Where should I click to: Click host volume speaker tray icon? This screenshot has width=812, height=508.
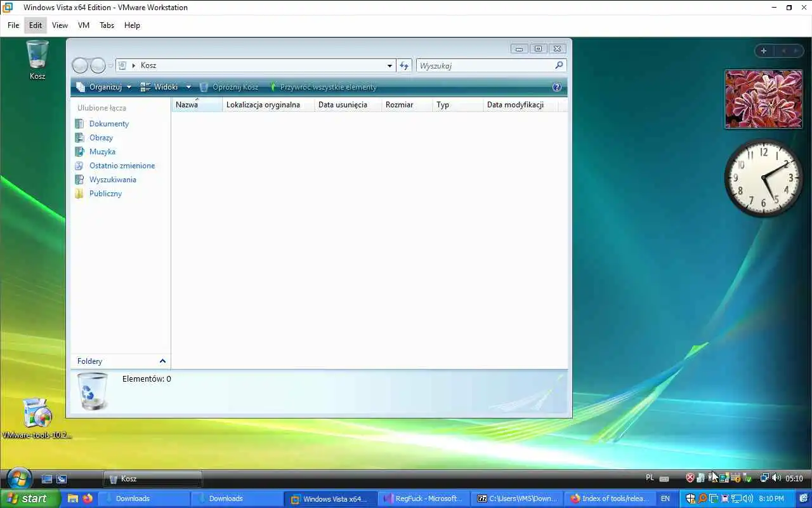coord(747,498)
